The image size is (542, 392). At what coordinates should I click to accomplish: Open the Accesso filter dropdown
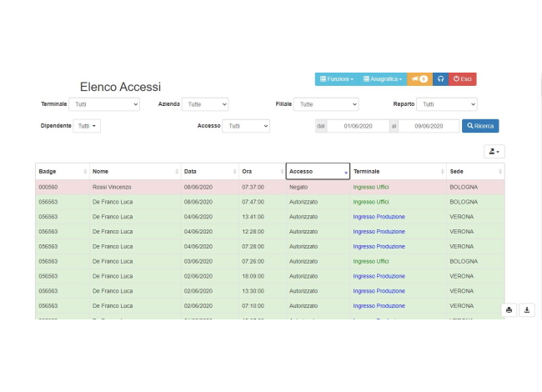[x=246, y=126]
